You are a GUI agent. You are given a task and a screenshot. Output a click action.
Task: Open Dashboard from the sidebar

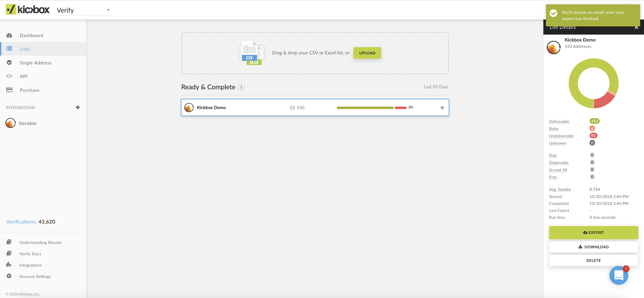(31, 36)
